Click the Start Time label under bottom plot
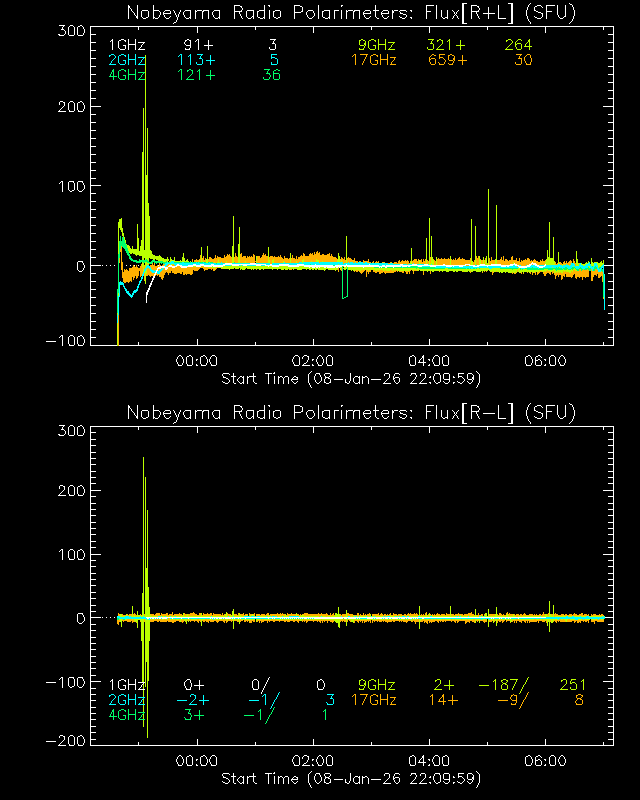Image resolution: width=640 pixels, height=800 pixels. tap(351, 778)
